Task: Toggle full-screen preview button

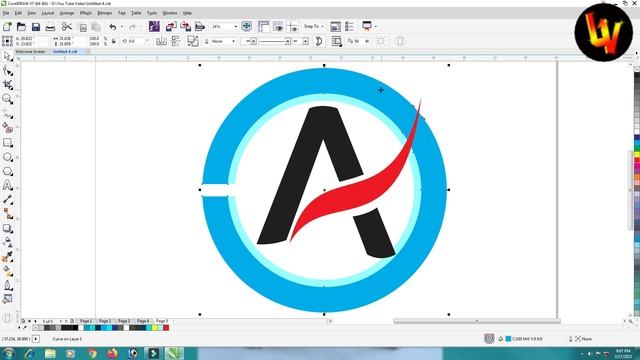Action: tap(247, 26)
